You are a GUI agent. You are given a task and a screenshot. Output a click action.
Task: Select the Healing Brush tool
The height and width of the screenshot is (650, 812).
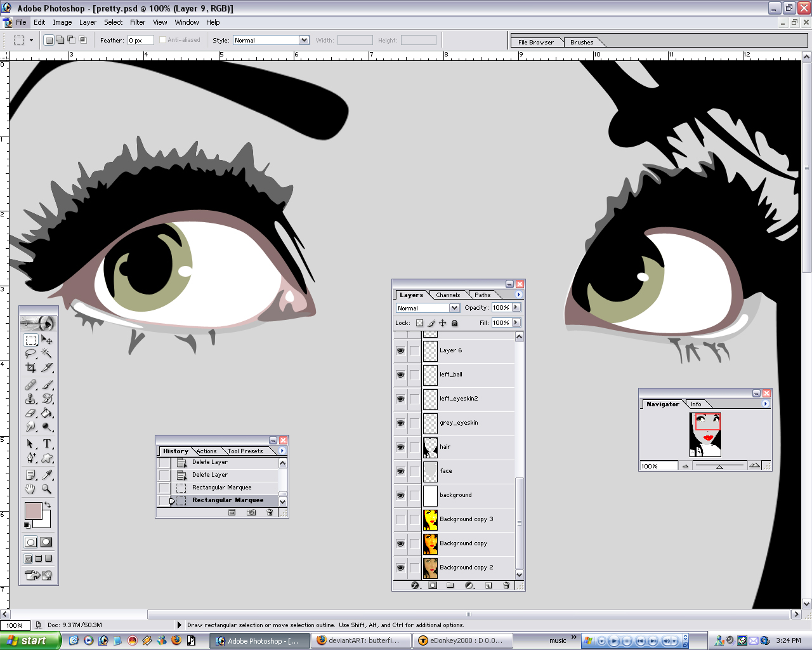point(30,385)
